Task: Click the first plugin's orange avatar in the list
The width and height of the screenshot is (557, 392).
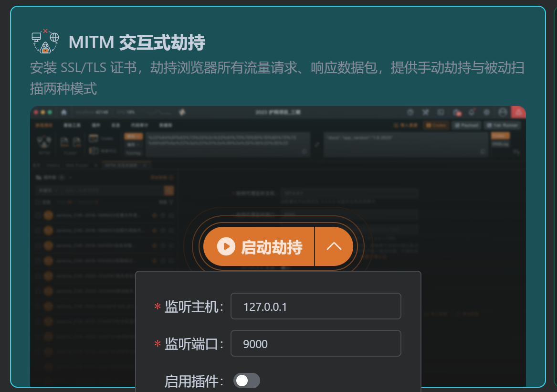Action: pyautogui.click(x=48, y=215)
